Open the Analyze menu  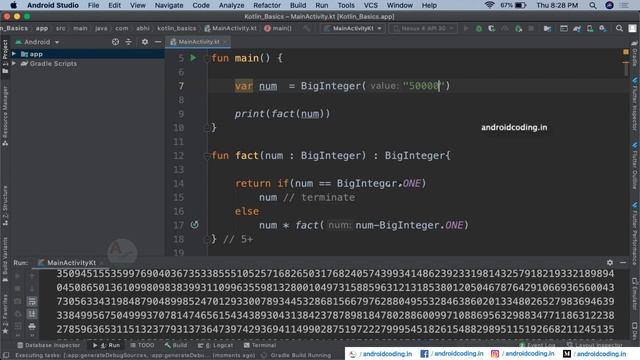coord(231,5)
